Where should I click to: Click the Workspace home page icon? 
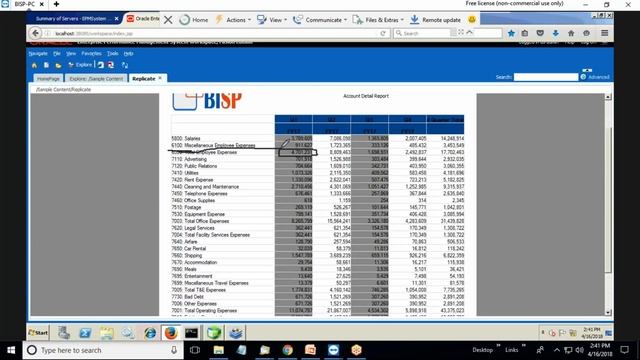[x=34, y=65]
